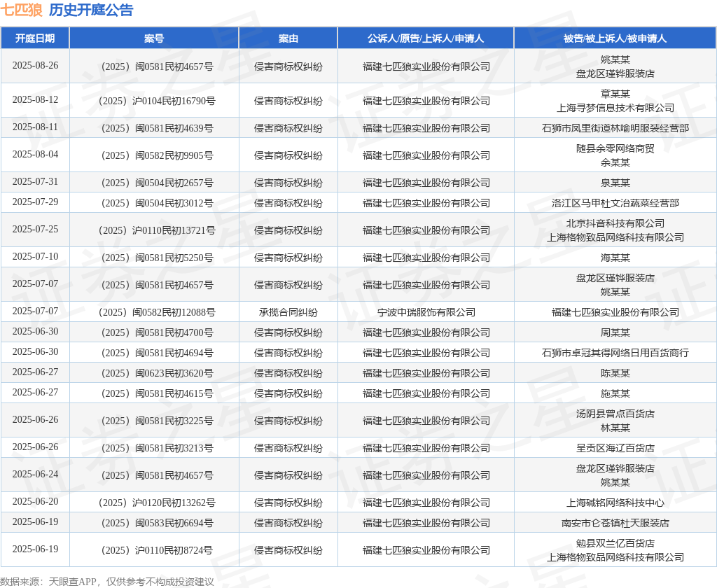
Task: Click plaintiff 福建七匹狼实业股份有限公司 in the 2025-08-12 row
Action: [x=426, y=101]
